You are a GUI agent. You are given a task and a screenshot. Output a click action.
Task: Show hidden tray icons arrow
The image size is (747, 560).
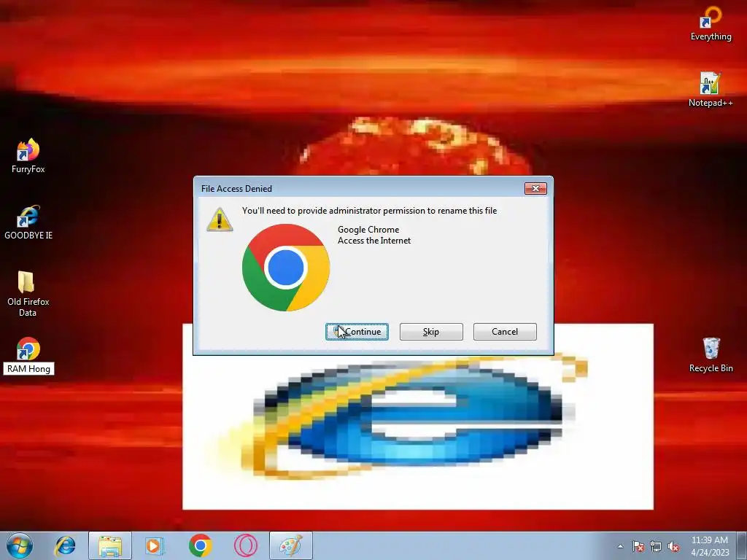(x=620, y=546)
